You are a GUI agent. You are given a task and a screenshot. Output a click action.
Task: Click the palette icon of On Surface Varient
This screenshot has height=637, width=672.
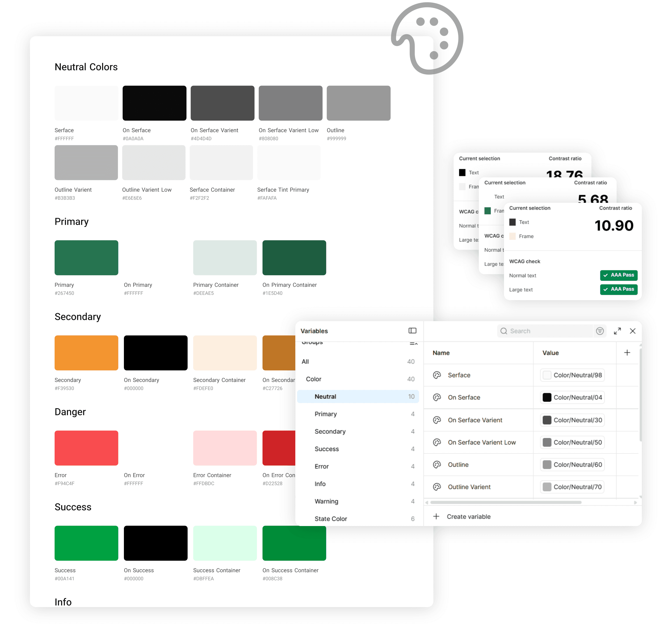437,420
